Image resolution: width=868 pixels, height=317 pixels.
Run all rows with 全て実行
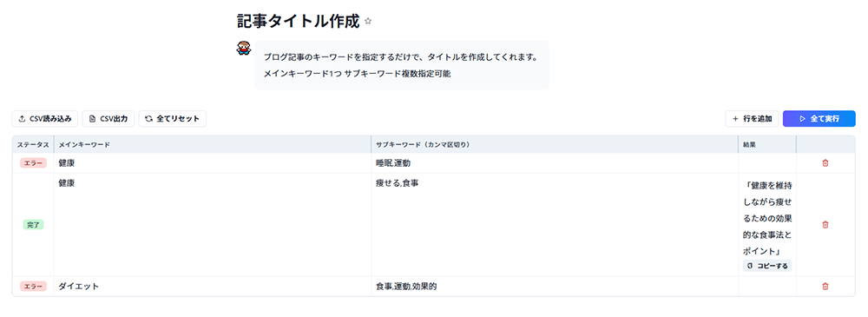click(819, 119)
